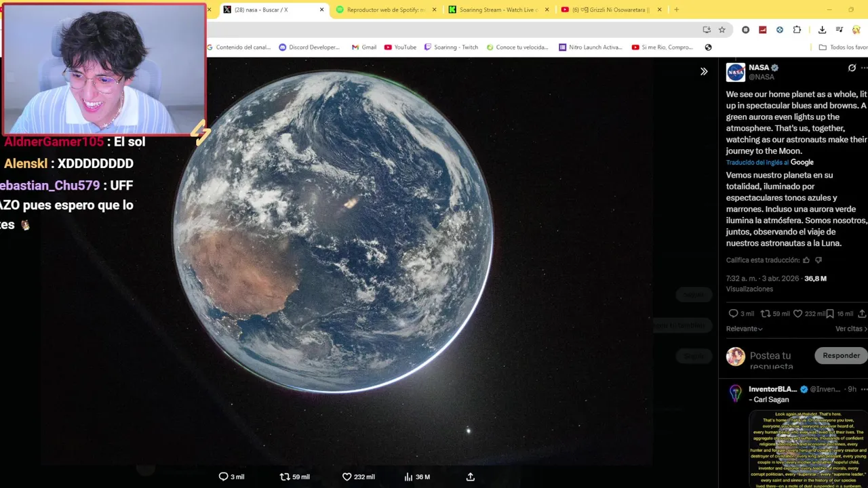
Task: Open the browser profile avatar
Action: click(x=856, y=30)
